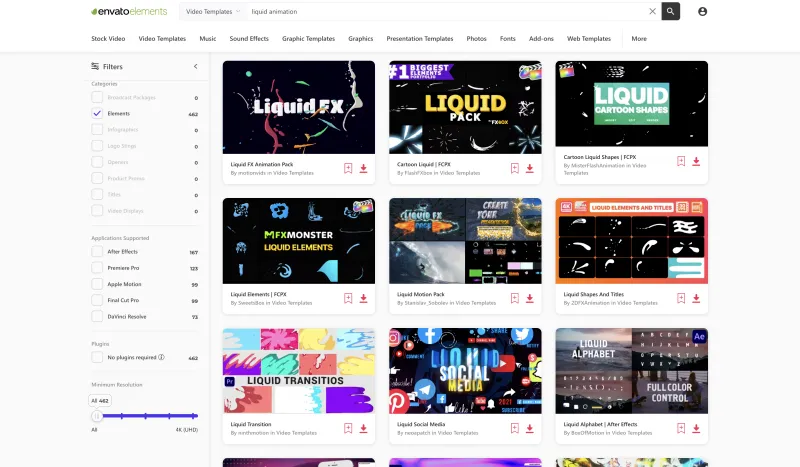
Task: Collapse the Filters panel chevron
Action: pyautogui.click(x=195, y=66)
